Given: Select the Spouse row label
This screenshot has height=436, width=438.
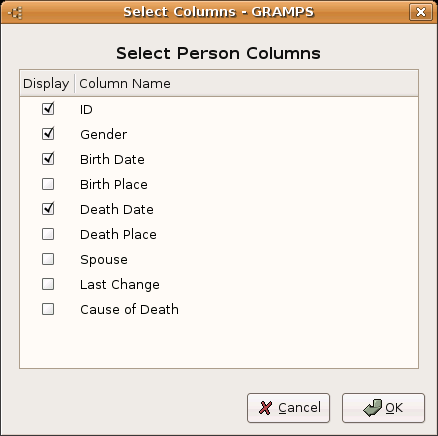Looking at the screenshot, I should pyautogui.click(x=104, y=260).
